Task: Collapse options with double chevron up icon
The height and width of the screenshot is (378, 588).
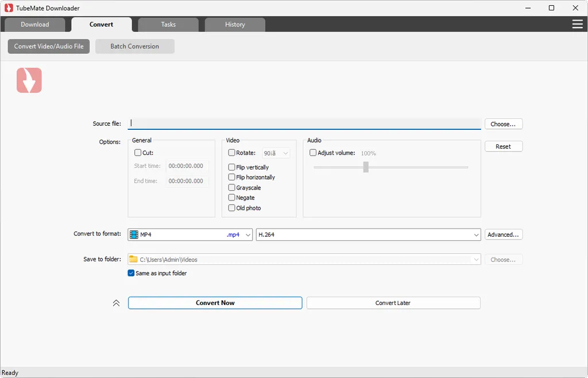Action: (116, 303)
